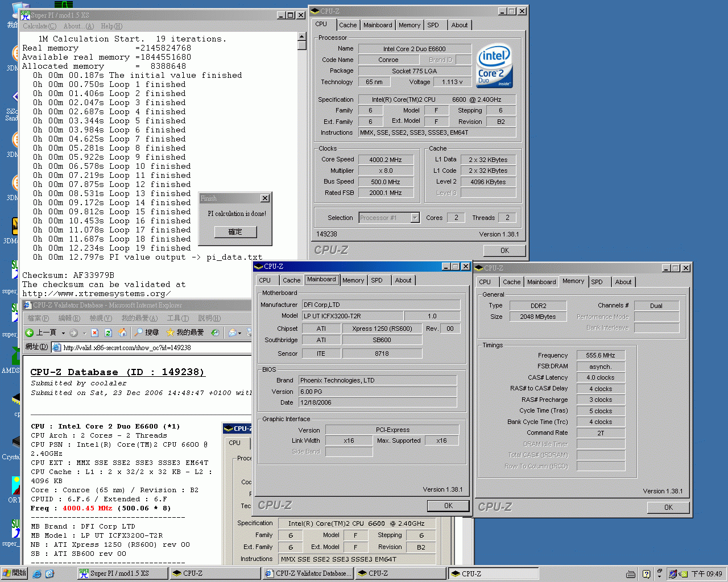Click the IE page icon in the address bar
This screenshot has width=728, height=582.
tap(56, 347)
